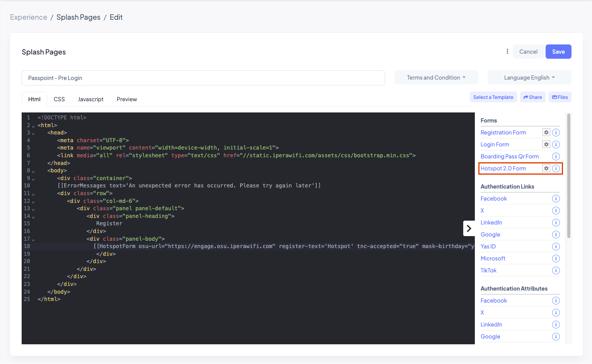Cancel editing the splash page
The width and height of the screenshot is (592, 364).
coord(528,52)
